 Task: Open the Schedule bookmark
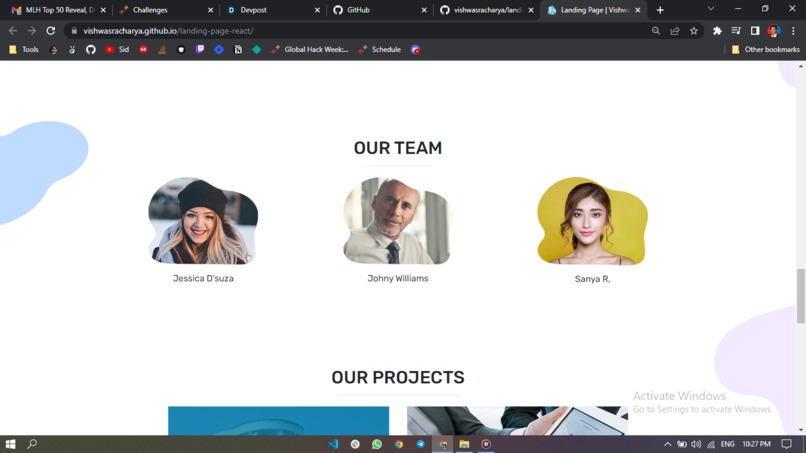tap(380, 50)
